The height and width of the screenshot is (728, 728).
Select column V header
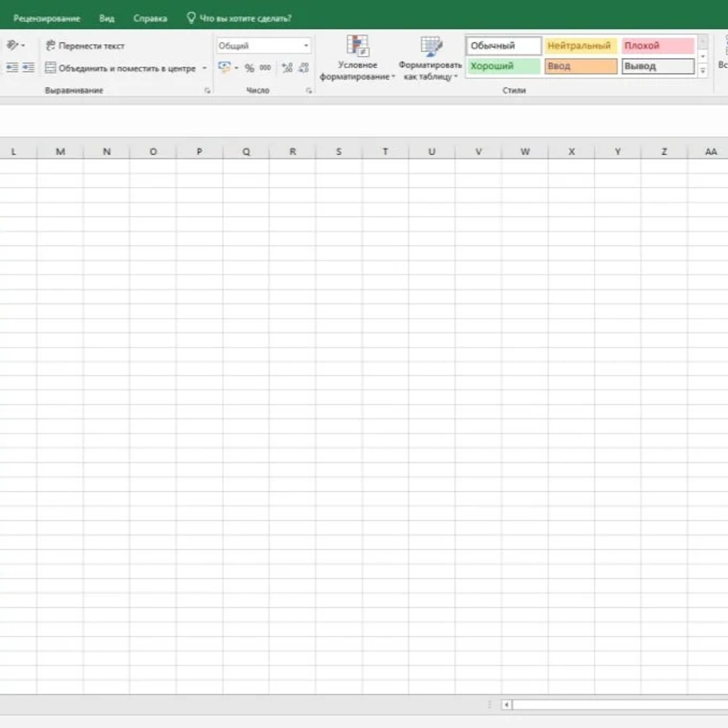(x=479, y=152)
